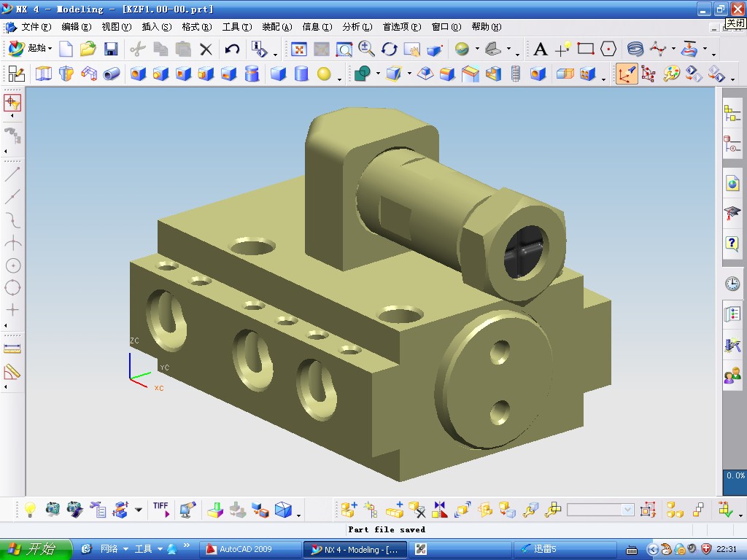Image resolution: width=747 pixels, height=560 pixels.
Task: Open the 文件(F) menu
Action: pos(36,27)
